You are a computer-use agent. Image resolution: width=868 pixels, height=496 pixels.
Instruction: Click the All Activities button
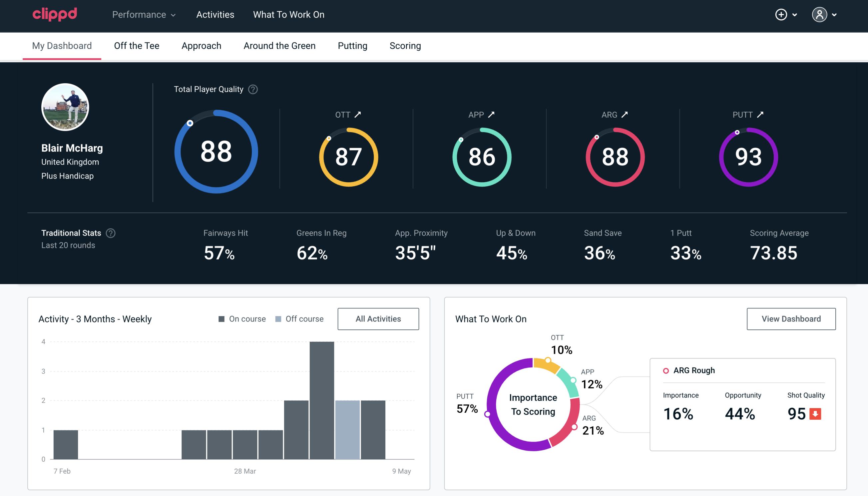[x=378, y=319]
